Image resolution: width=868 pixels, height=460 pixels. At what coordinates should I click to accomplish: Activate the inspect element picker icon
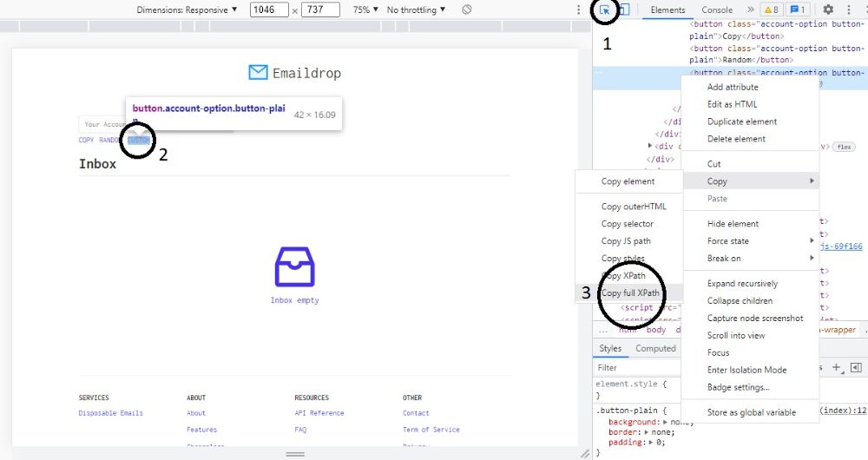604,10
